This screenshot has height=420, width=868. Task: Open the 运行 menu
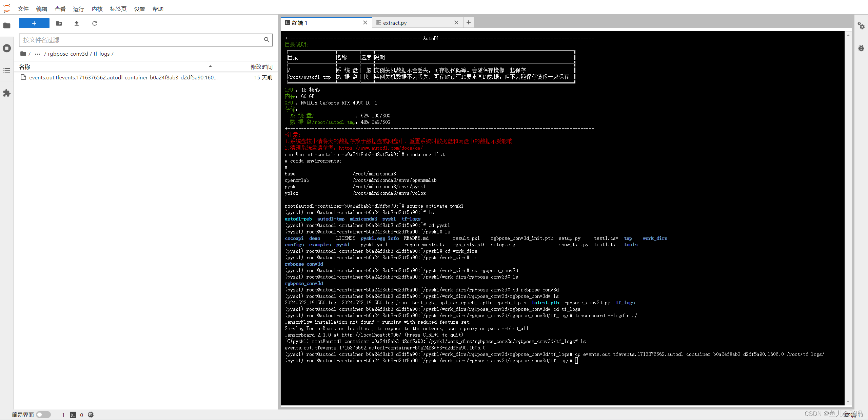coord(78,9)
